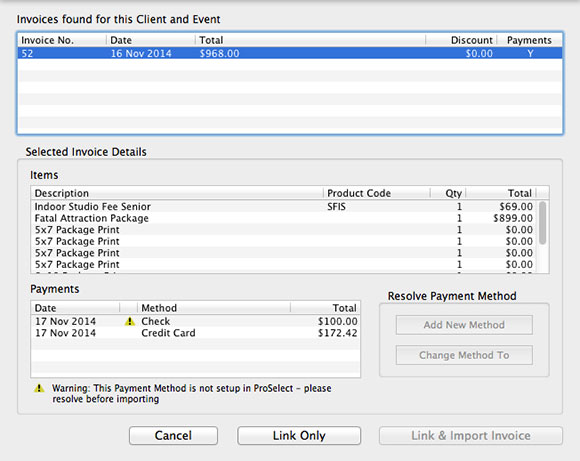Click the Cancel button

pyautogui.click(x=173, y=435)
